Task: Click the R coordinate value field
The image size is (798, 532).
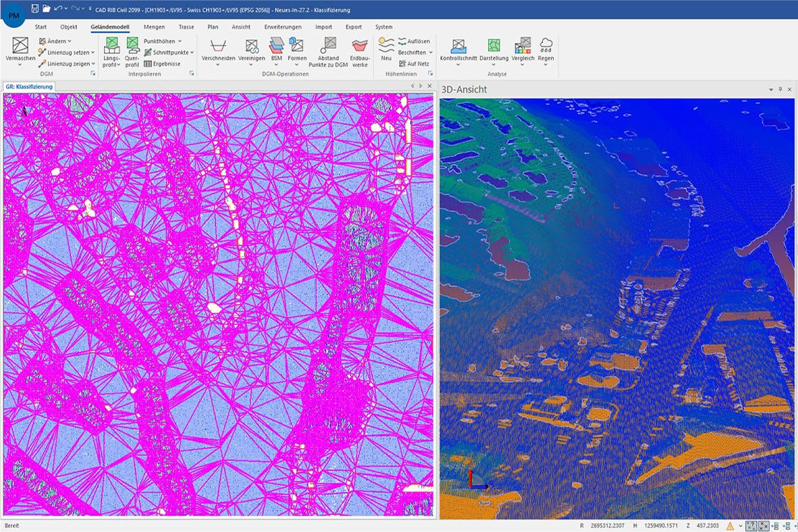Action: pos(608,526)
